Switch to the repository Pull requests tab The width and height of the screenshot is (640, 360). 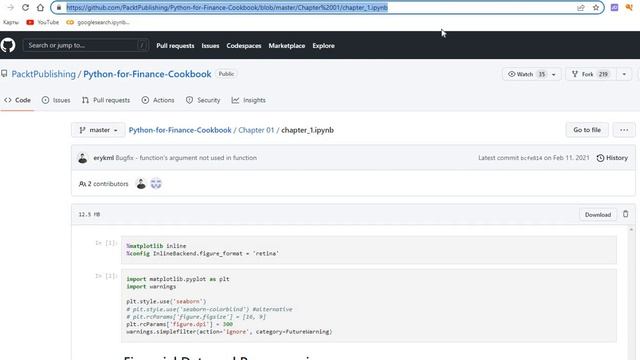click(106, 100)
